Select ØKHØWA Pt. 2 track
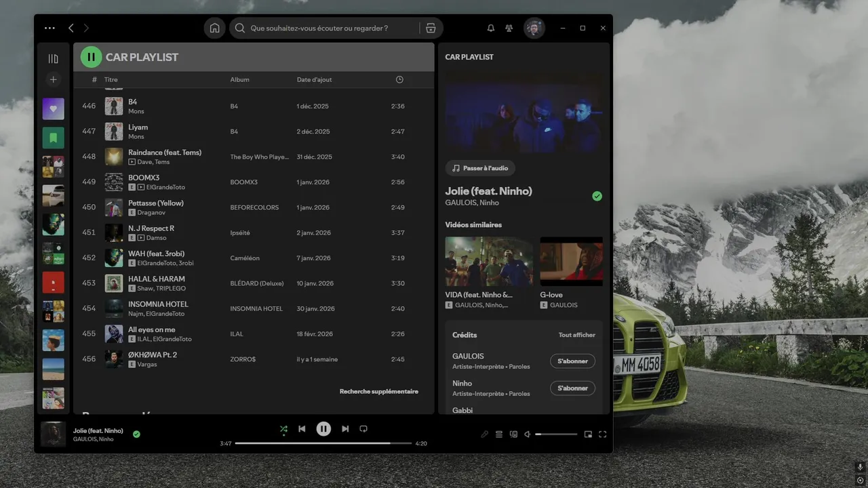This screenshot has height=488, width=868. (x=254, y=359)
